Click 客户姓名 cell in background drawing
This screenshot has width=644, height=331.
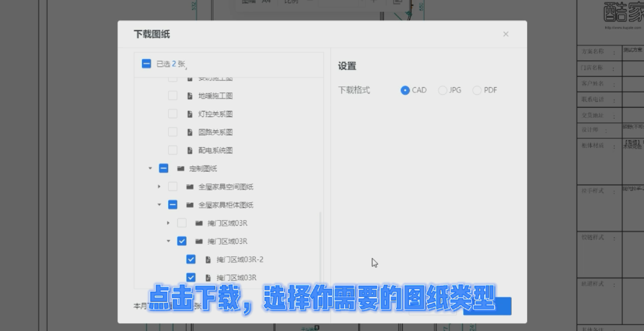coord(593,83)
